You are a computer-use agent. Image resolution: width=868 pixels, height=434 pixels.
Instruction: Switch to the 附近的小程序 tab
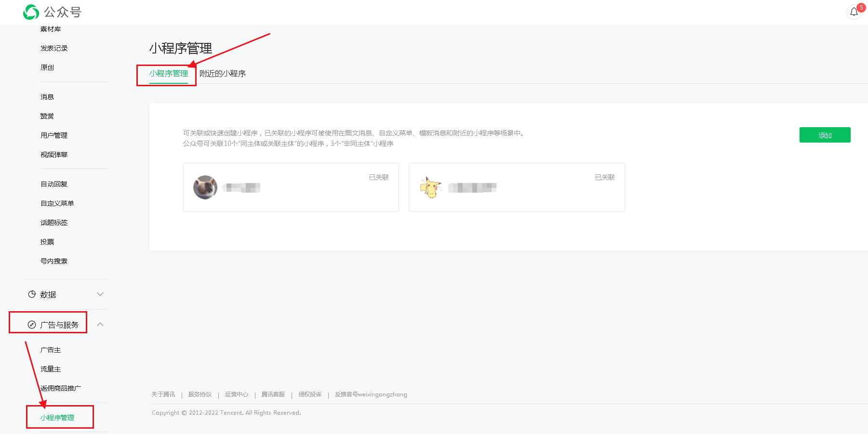(x=223, y=74)
